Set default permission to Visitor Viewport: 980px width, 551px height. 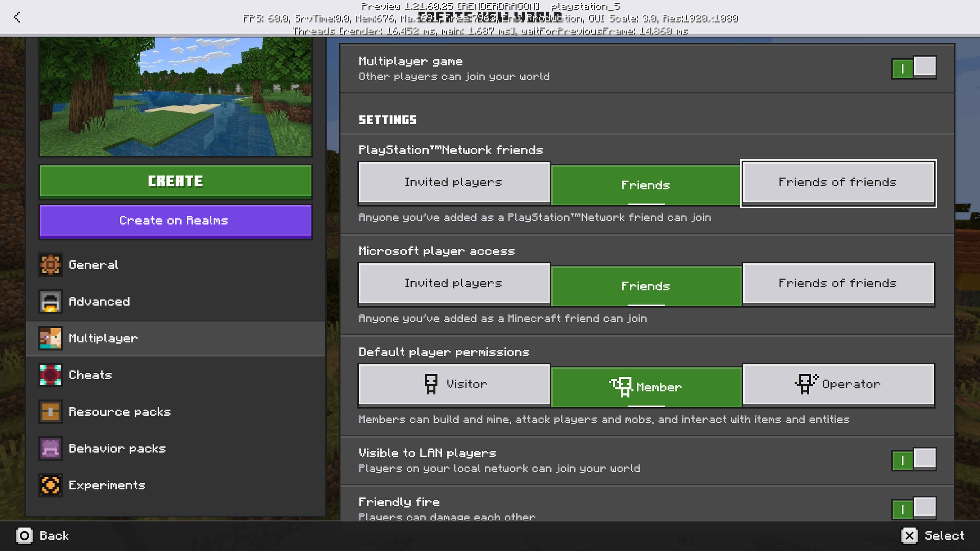pyautogui.click(x=454, y=384)
